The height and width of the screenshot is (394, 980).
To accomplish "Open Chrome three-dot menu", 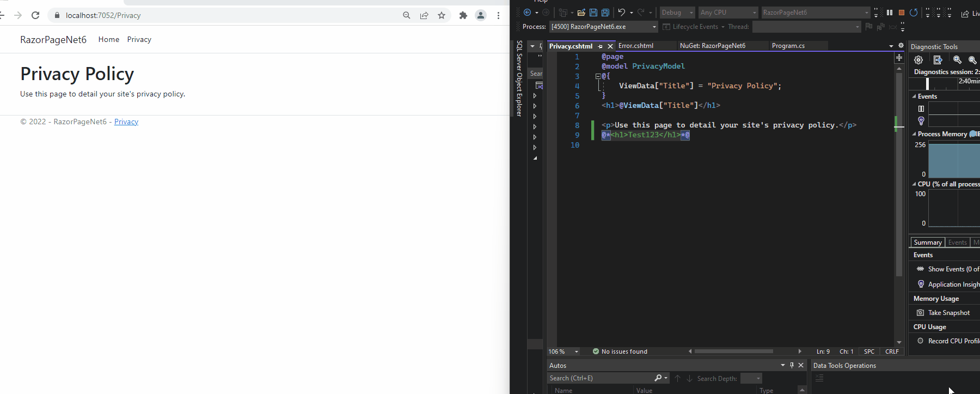I will (x=498, y=15).
